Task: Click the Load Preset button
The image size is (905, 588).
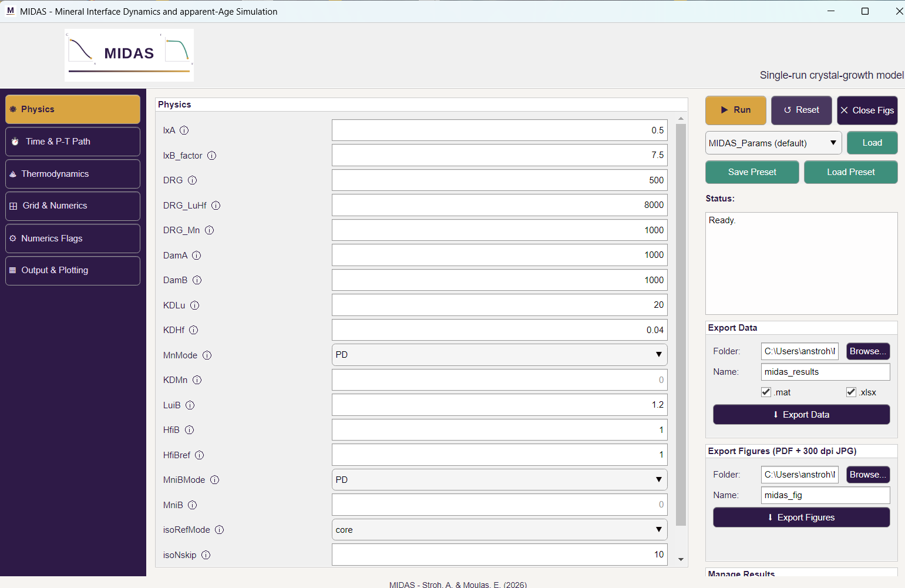Action: point(851,172)
